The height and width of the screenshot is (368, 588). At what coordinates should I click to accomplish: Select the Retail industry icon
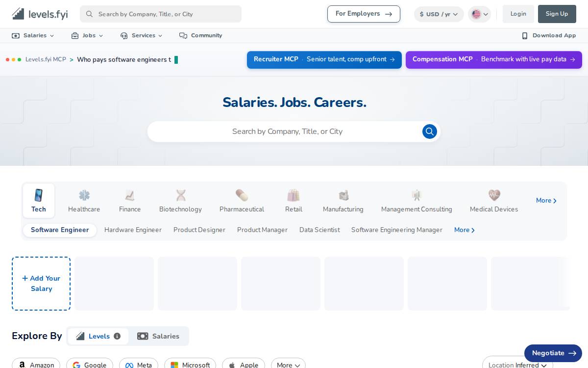(x=294, y=201)
